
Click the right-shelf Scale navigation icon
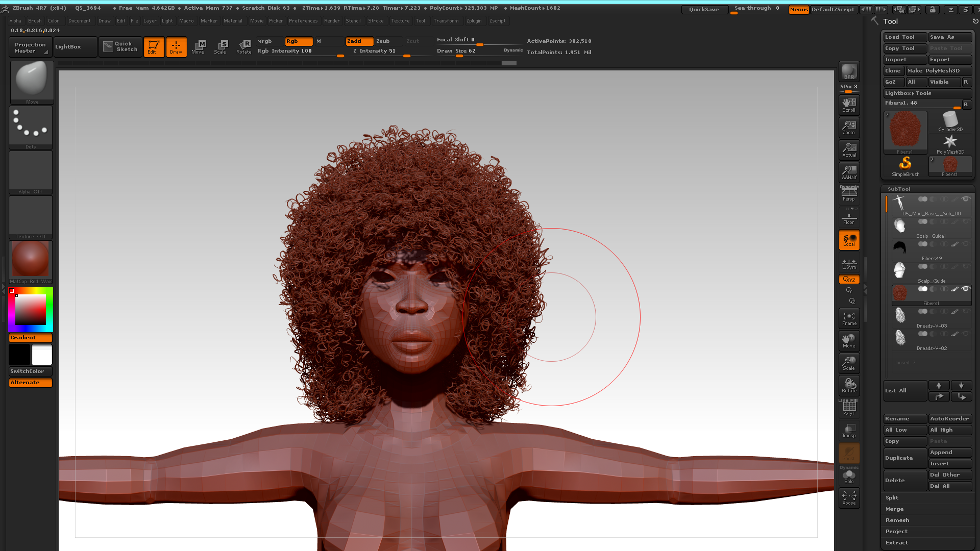(x=849, y=363)
